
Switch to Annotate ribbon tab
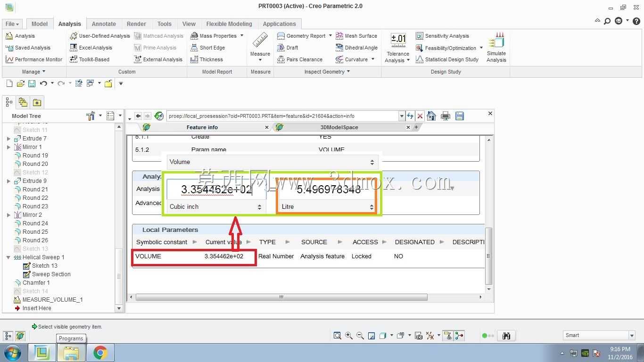104,24
